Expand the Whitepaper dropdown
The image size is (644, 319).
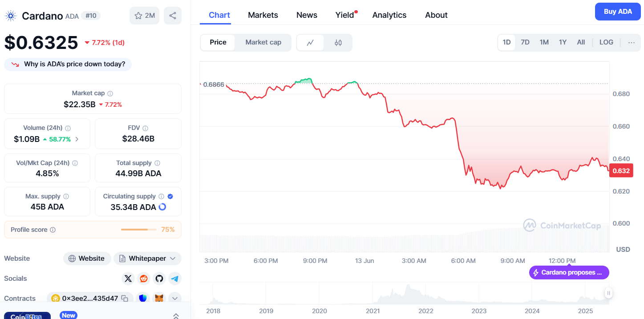pyautogui.click(x=148, y=258)
